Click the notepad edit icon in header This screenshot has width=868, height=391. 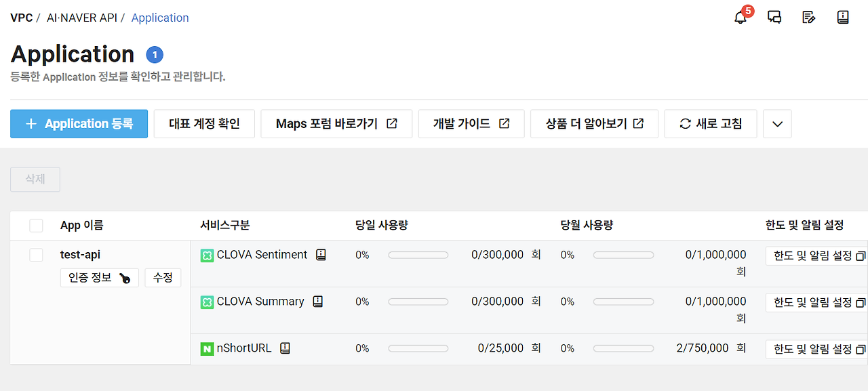(x=808, y=17)
